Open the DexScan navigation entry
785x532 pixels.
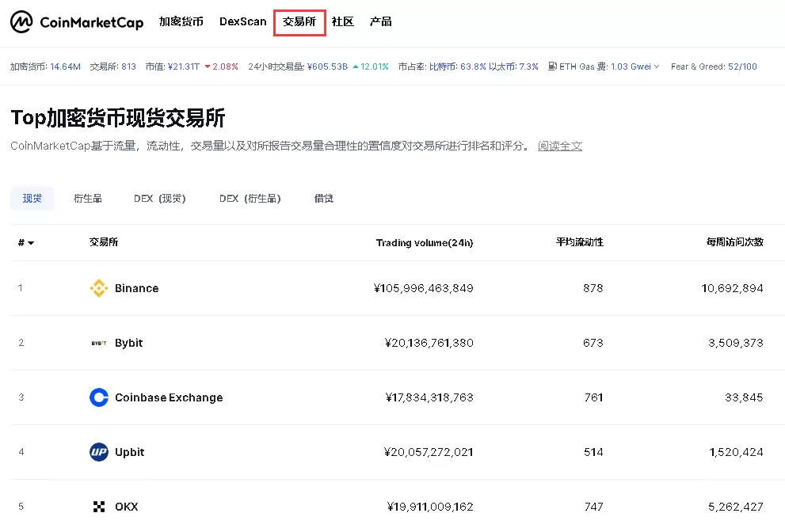(x=242, y=22)
